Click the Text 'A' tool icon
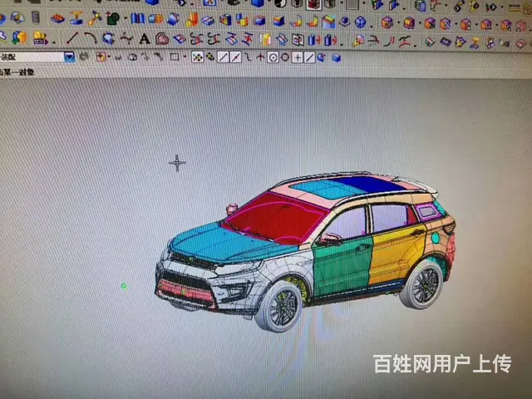This screenshot has height=399, width=532. (x=145, y=38)
